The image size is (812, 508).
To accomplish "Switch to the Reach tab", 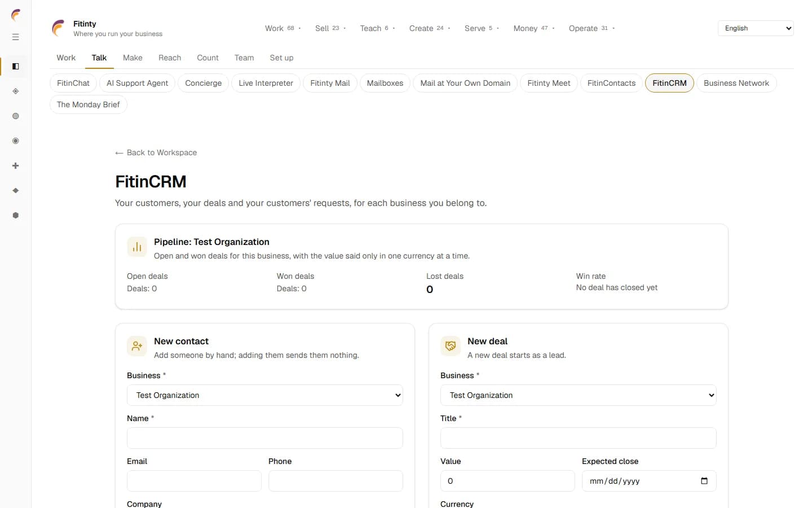I will (170, 58).
